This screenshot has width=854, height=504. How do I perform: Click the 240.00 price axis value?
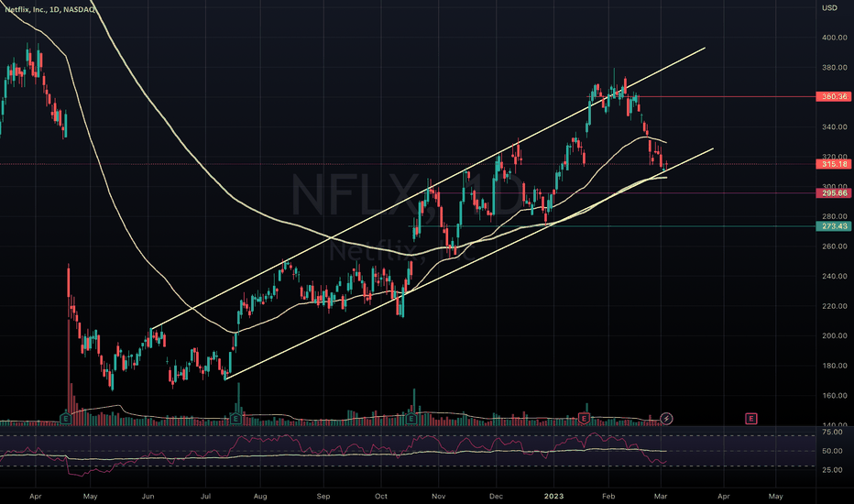click(835, 276)
